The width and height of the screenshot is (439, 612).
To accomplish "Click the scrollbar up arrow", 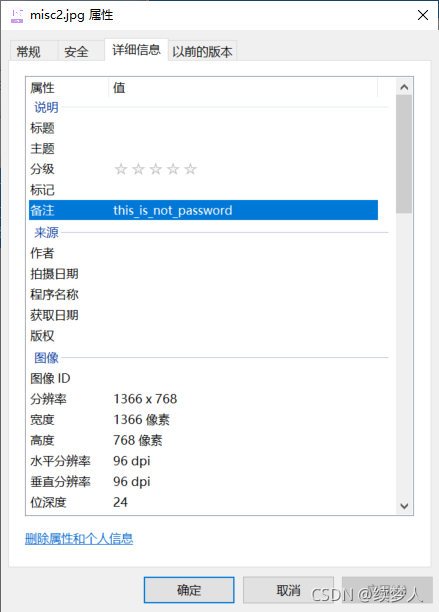I will (404, 87).
